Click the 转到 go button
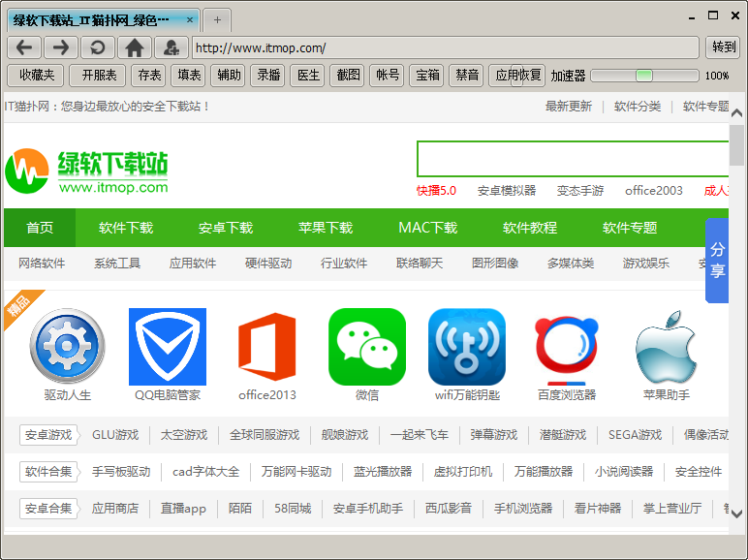 click(724, 47)
